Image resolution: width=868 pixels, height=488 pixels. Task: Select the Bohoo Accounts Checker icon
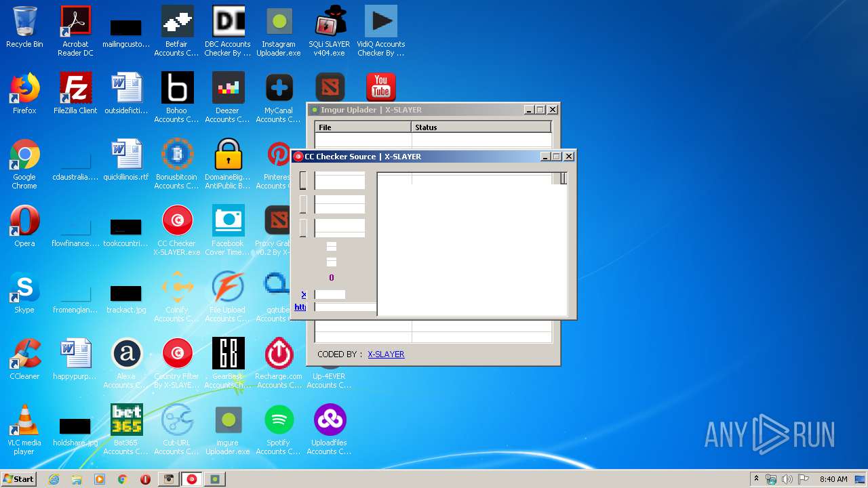[177, 98]
